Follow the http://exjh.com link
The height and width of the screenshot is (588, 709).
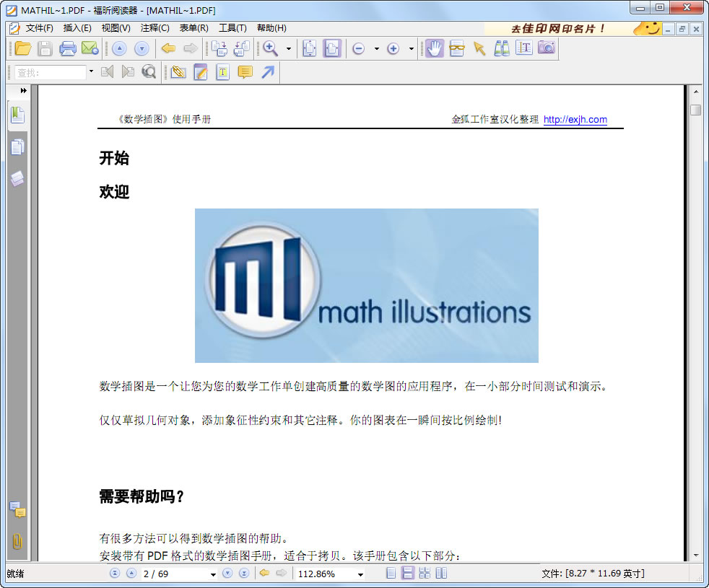575,120
